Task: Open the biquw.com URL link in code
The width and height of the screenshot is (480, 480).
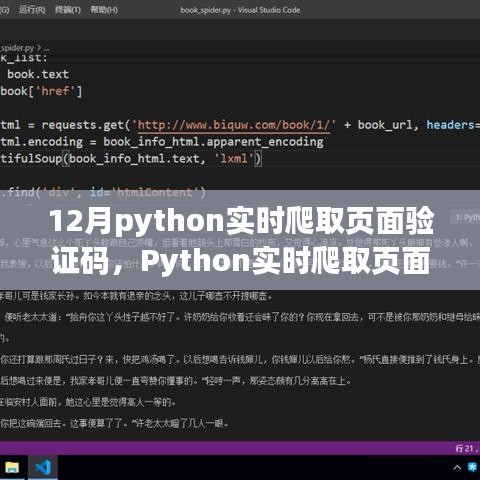Action: pos(234,125)
